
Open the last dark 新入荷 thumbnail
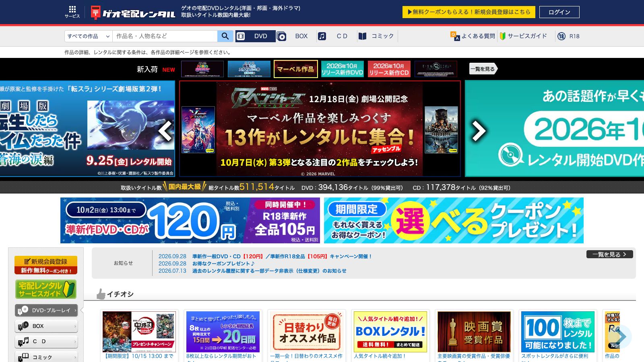pos(436,69)
